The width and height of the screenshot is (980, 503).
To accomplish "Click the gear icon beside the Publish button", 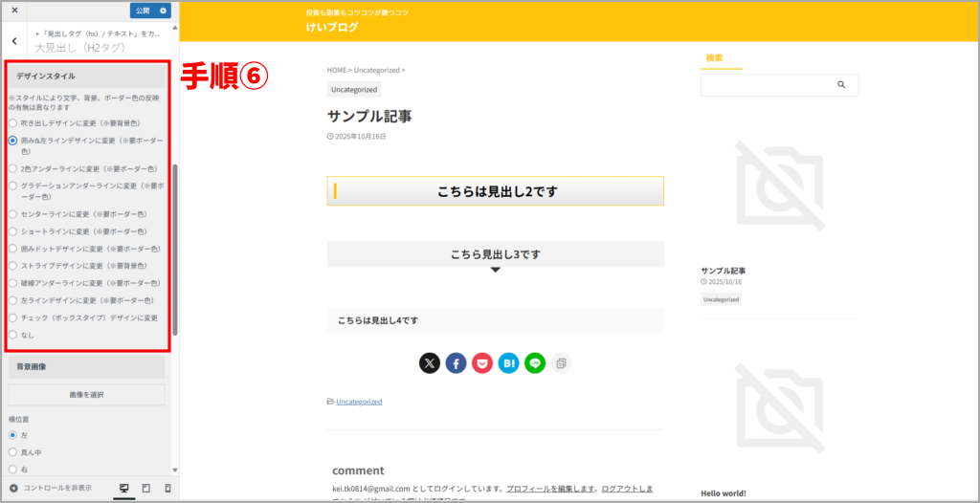I will (x=164, y=11).
